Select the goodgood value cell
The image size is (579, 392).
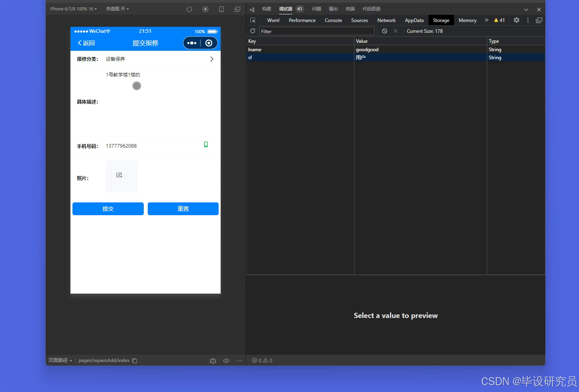[x=420, y=50]
